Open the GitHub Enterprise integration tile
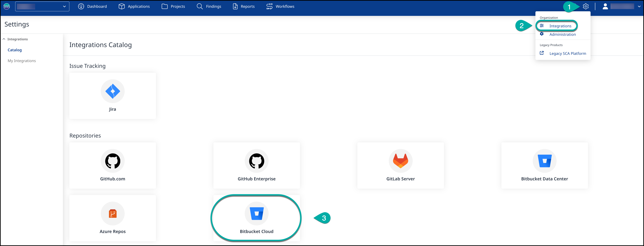Screen dimensions: 644x246 coord(257,165)
